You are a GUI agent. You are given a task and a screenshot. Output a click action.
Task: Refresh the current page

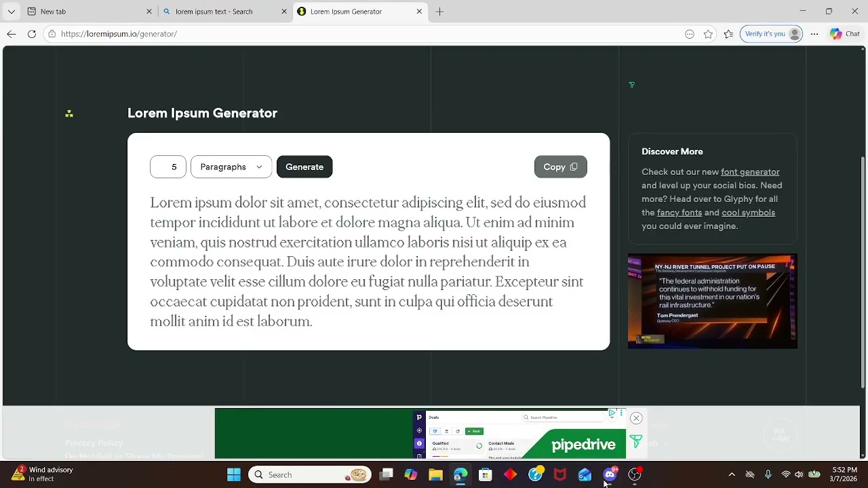(32, 34)
